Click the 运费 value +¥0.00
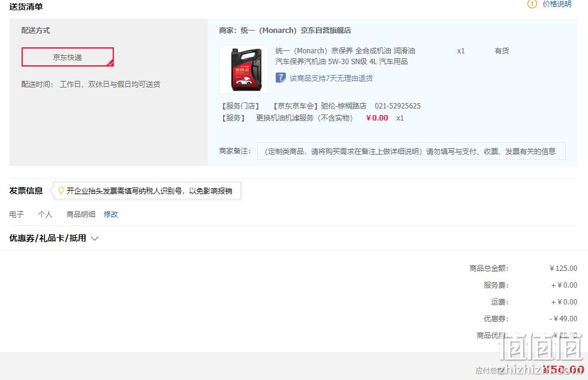The width and height of the screenshot is (588, 380). click(564, 301)
